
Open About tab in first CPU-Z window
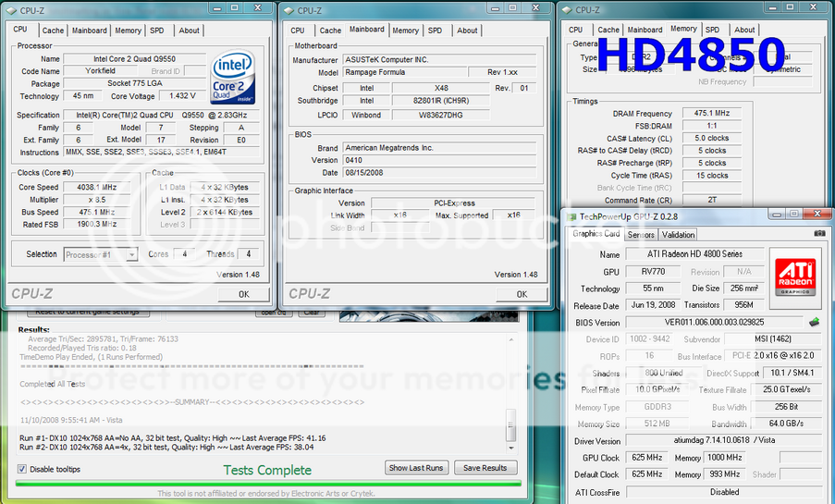(189, 31)
